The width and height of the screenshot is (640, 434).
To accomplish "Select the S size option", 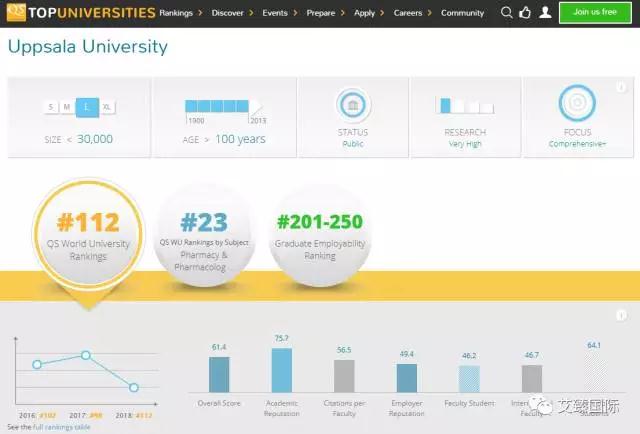I will [51, 107].
